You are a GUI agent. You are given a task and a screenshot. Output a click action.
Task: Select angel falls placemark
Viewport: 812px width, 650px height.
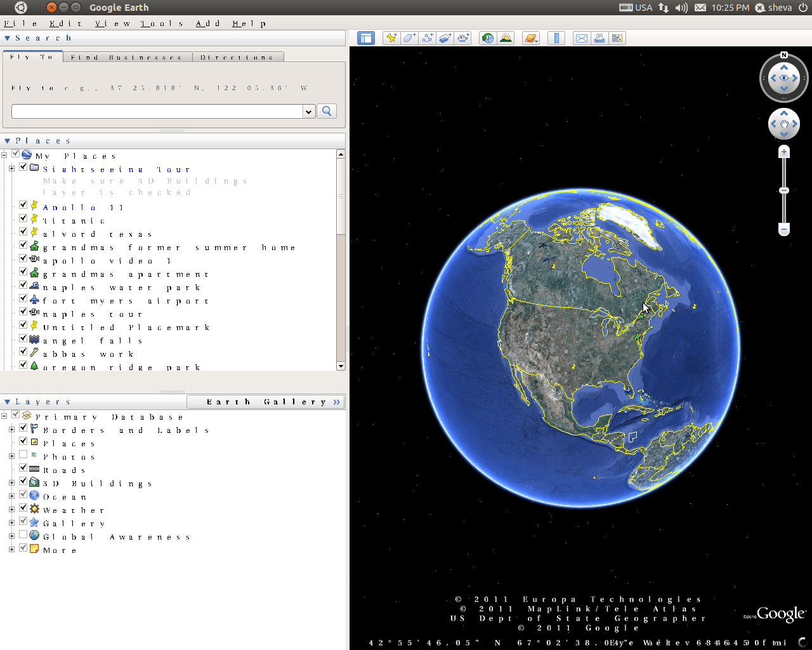93,341
